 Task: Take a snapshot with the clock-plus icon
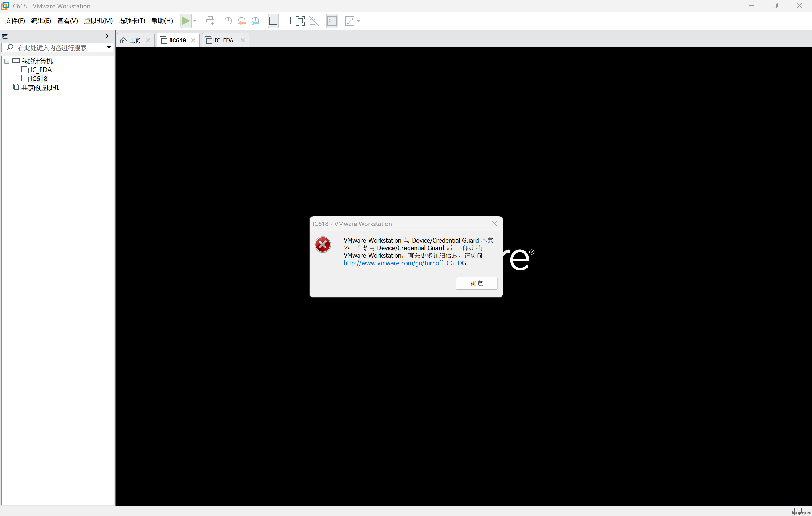click(x=228, y=21)
